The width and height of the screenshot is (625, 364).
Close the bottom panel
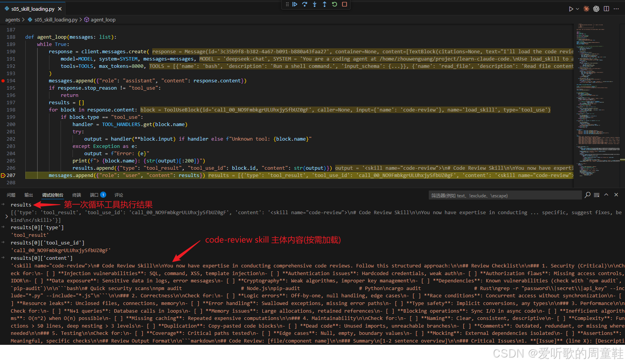click(x=616, y=195)
